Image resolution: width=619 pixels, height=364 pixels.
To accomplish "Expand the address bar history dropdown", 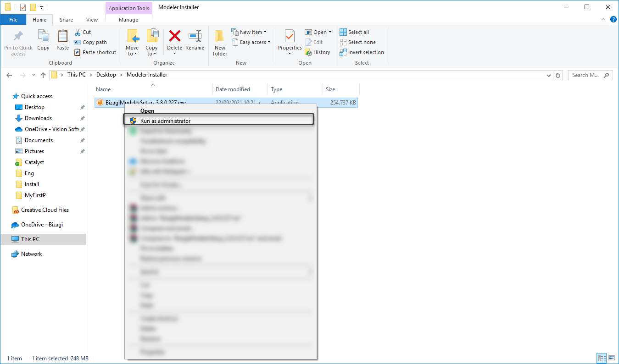I will pos(549,75).
